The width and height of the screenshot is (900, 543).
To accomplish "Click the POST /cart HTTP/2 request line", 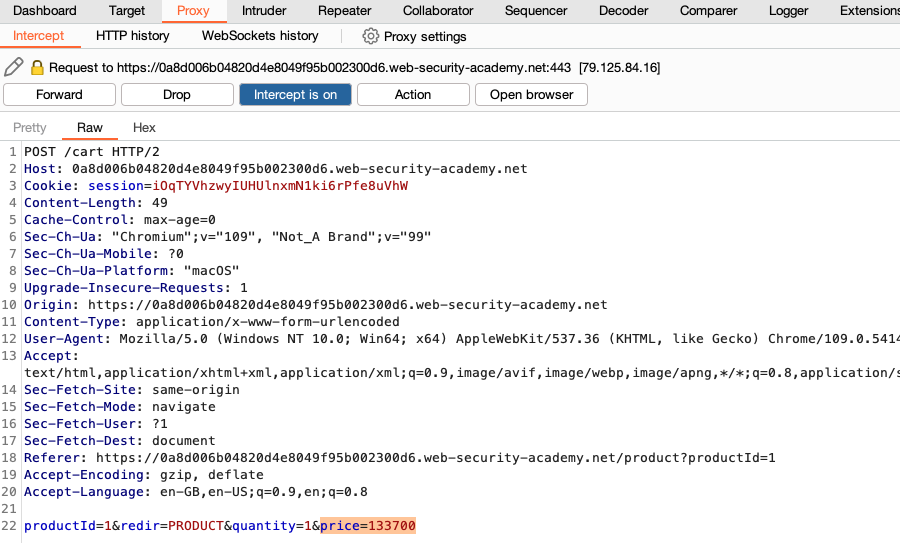I will [92, 152].
